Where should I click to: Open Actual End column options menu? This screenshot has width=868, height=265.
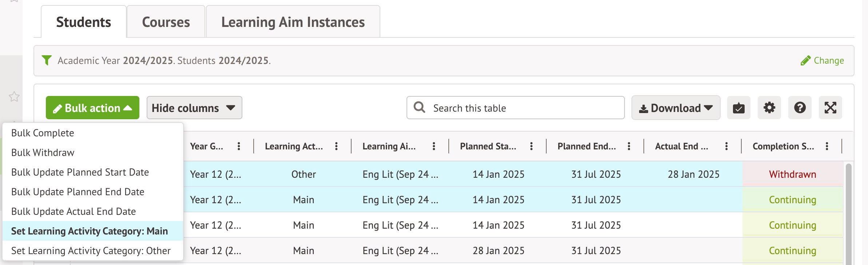(726, 146)
